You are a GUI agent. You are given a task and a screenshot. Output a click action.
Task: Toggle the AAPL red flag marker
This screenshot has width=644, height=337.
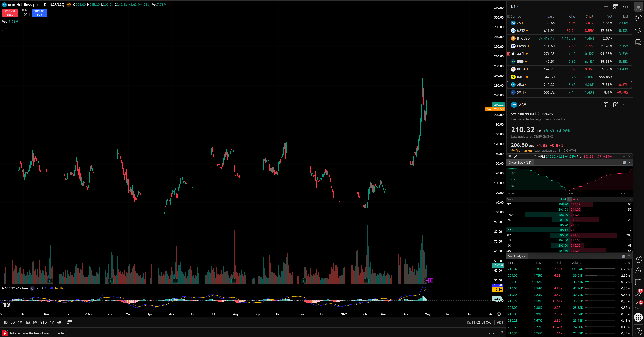pos(508,54)
